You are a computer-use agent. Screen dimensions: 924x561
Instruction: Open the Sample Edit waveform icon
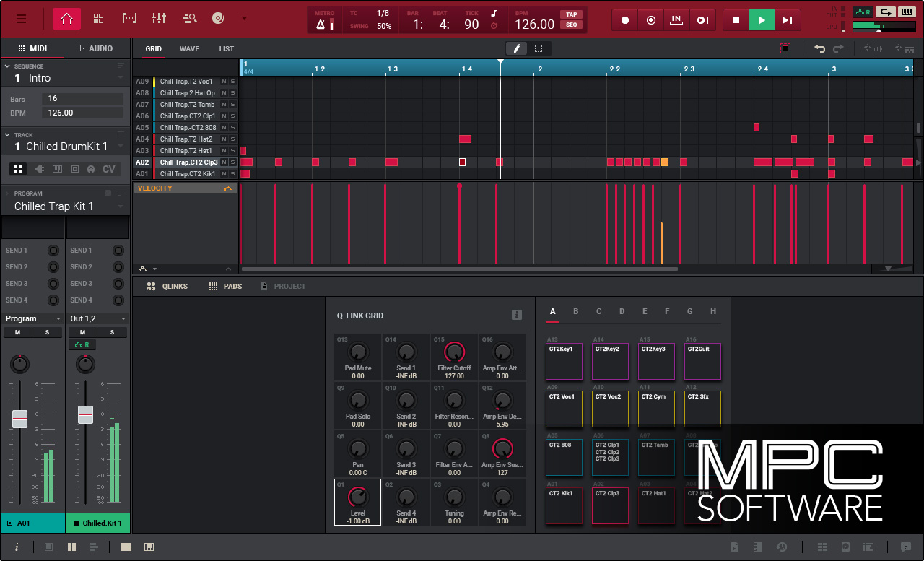131,18
